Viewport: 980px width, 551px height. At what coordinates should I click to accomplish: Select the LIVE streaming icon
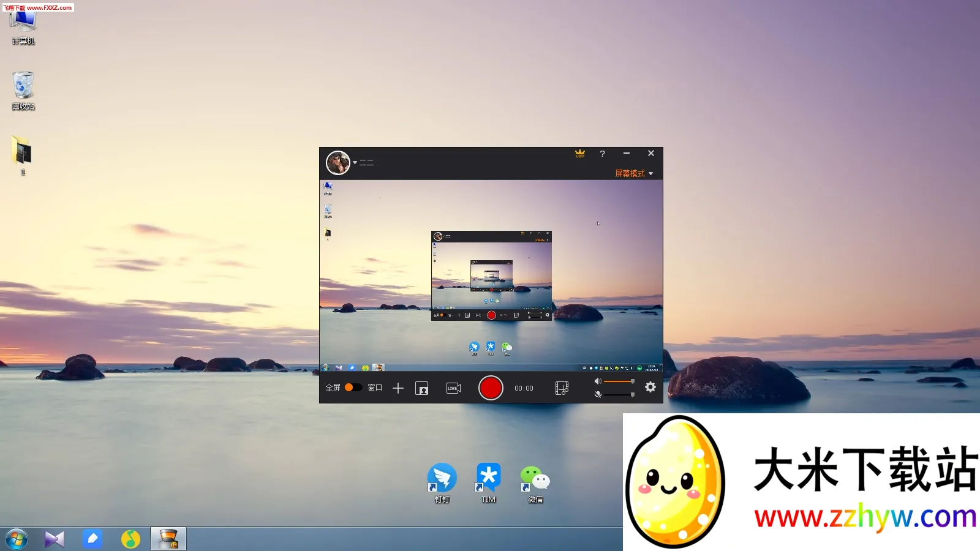pyautogui.click(x=453, y=388)
